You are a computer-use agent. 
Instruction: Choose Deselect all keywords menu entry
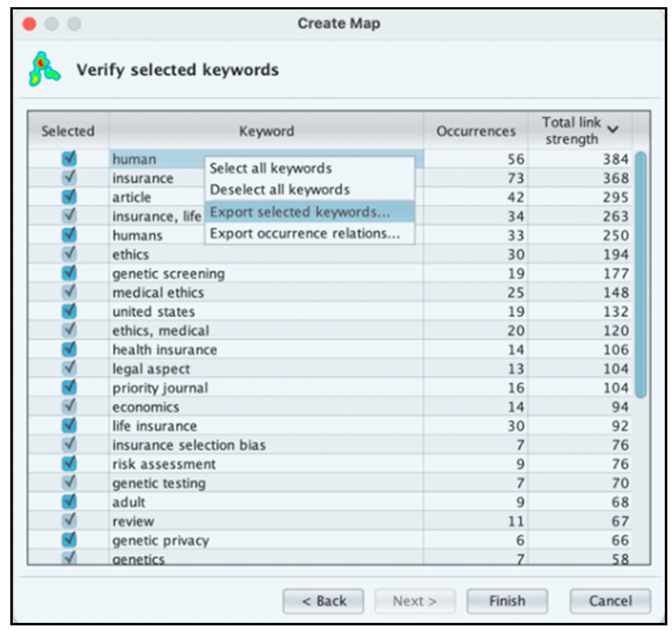click(x=279, y=190)
